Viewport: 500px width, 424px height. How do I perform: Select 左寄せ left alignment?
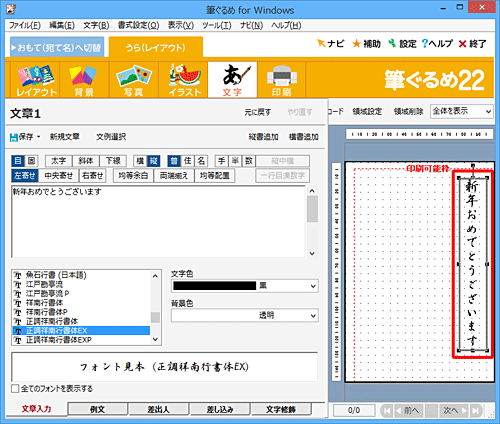point(25,176)
